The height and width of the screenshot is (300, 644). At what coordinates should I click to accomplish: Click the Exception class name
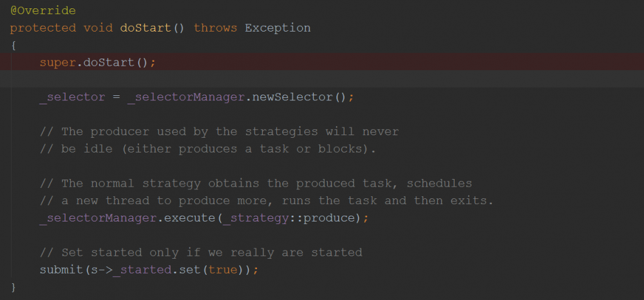tap(278, 28)
